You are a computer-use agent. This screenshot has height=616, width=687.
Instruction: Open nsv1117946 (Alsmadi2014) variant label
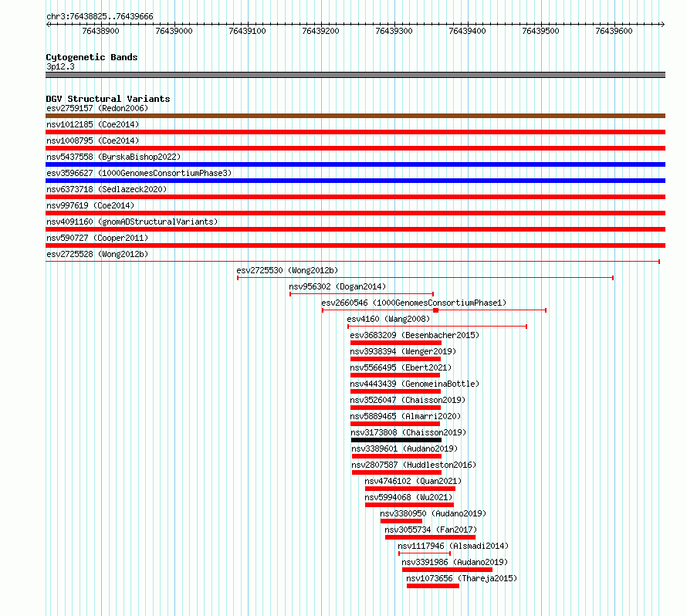453,546
